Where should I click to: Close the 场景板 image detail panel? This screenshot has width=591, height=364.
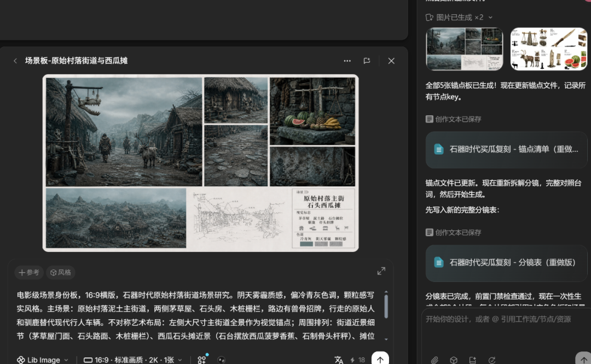coord(391,61)
